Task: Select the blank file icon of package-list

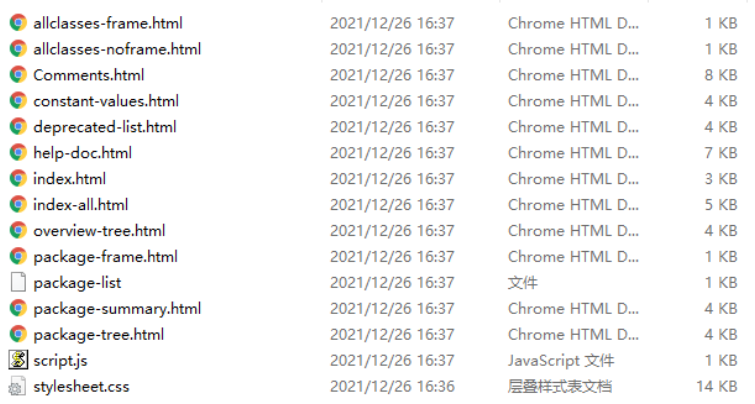Action: 18,282
